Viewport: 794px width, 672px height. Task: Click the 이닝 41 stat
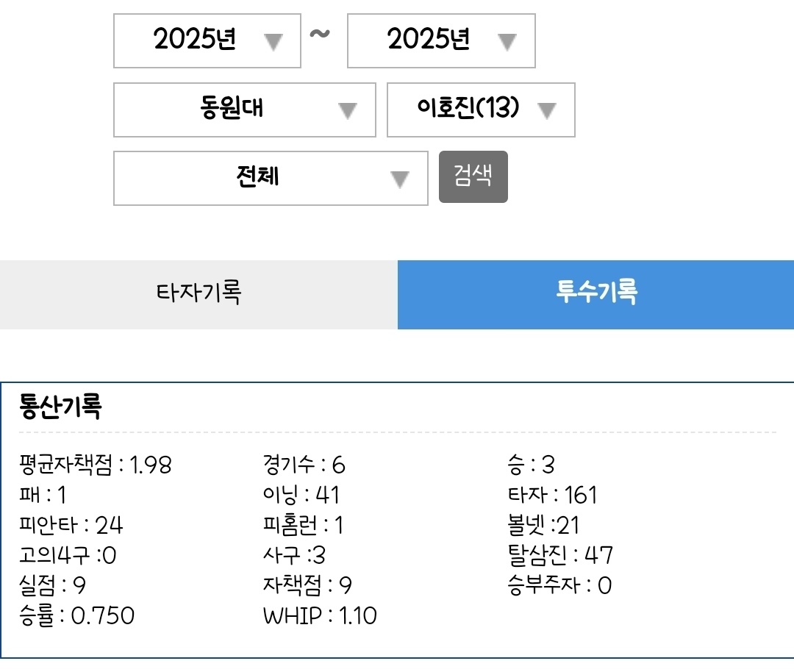click(301, 495)
